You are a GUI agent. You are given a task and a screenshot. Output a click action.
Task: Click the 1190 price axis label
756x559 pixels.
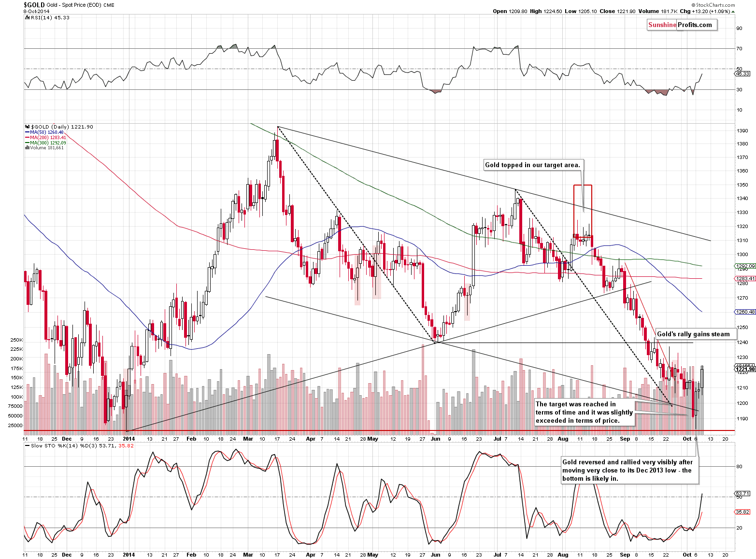pyautogui.click(x=742, y=418)
